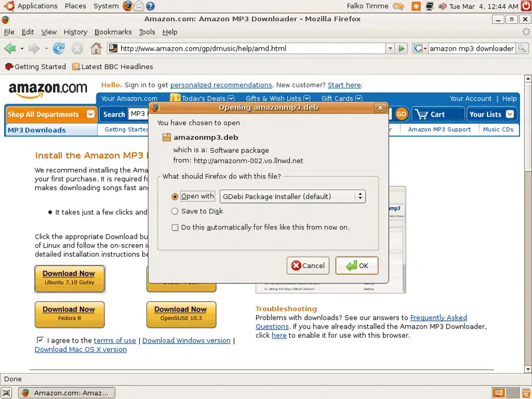Open the Download Mac OS X version link

tap(80, 350)
